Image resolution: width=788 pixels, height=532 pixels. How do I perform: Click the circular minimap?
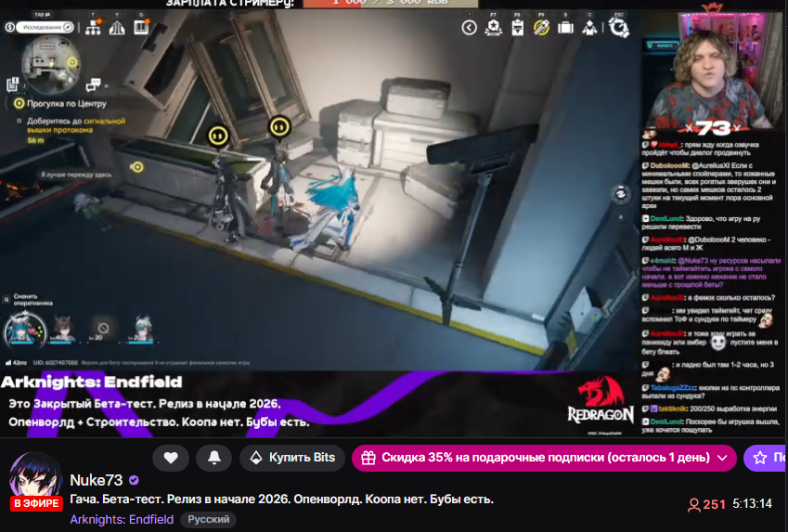pyautogui.click(x=51, y=65)
